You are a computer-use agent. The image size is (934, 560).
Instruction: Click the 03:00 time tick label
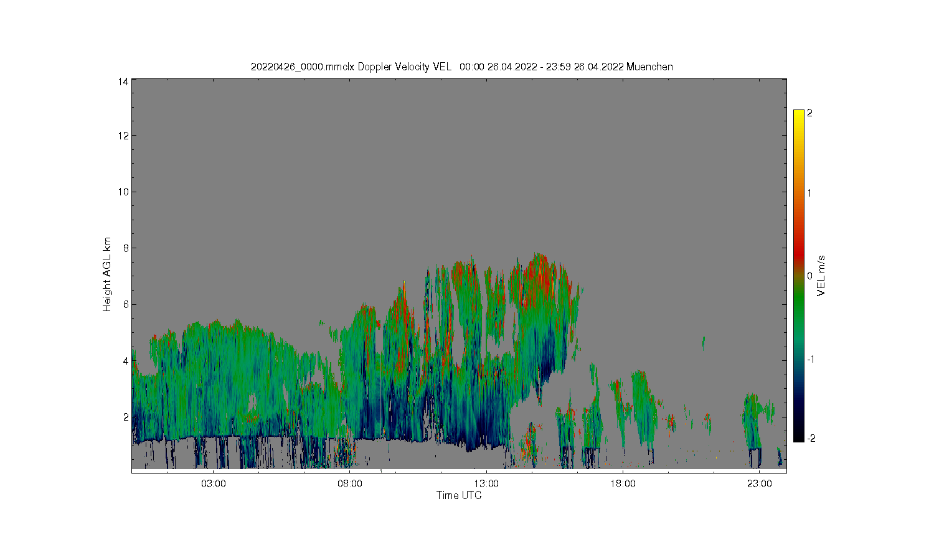pyautogui.click(x=214, y=484)
